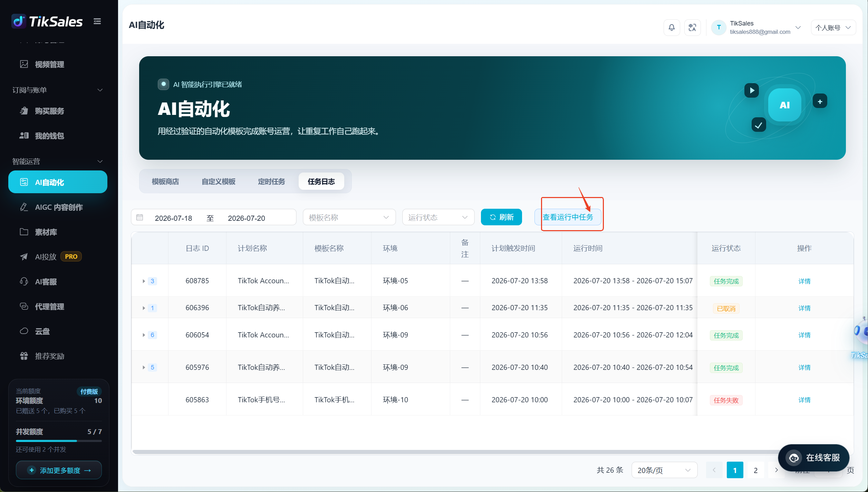Select the 任务日志 tab
This screenshot has width=868, height=492.
321,181
